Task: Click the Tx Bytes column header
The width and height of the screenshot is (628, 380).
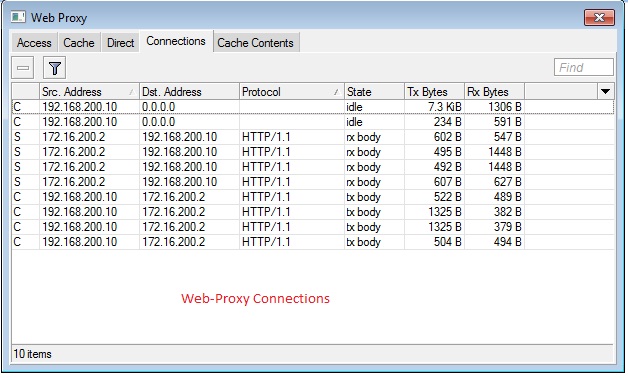Action: click(434, 92)
